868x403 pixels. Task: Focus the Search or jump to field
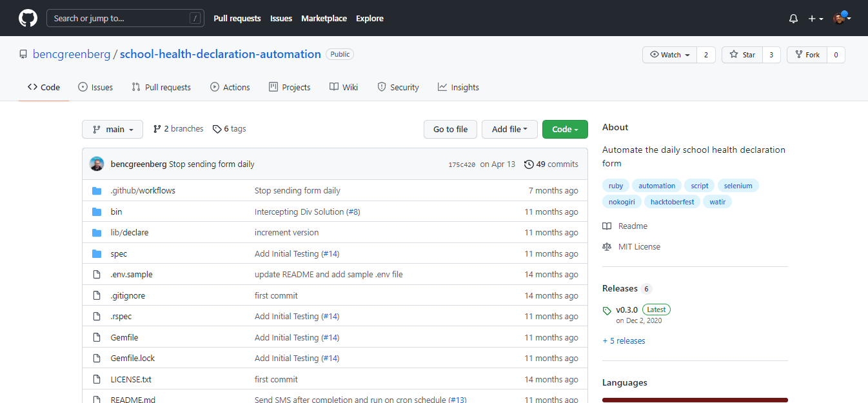pos(125,19)
